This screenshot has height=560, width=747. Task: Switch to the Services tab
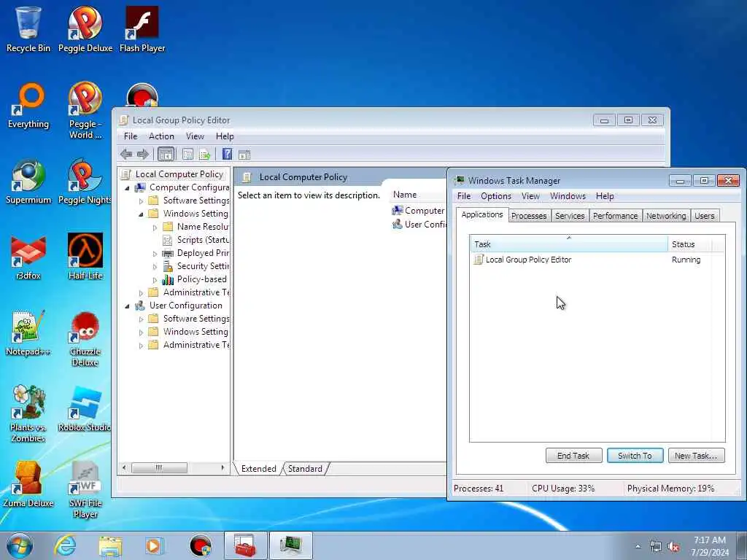(569, 216)
